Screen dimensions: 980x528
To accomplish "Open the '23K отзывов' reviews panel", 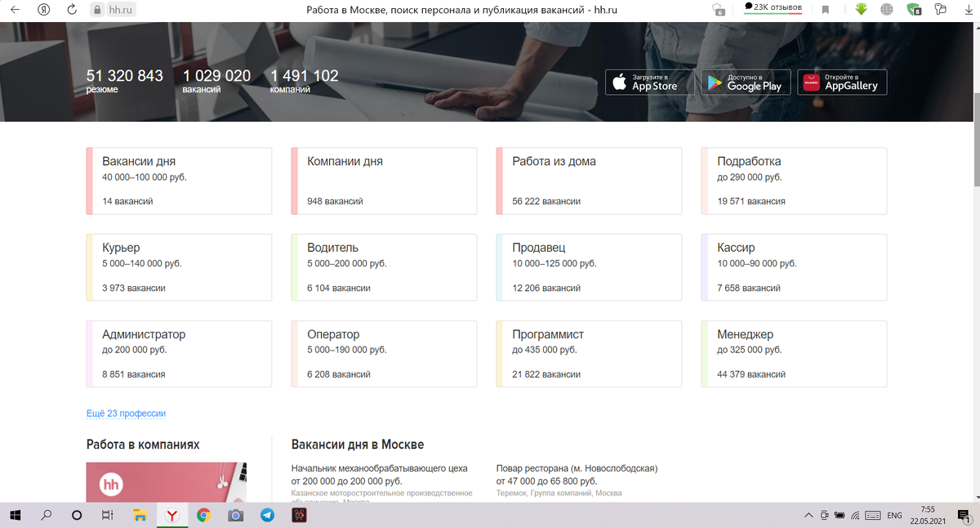I will coord(773,8).
